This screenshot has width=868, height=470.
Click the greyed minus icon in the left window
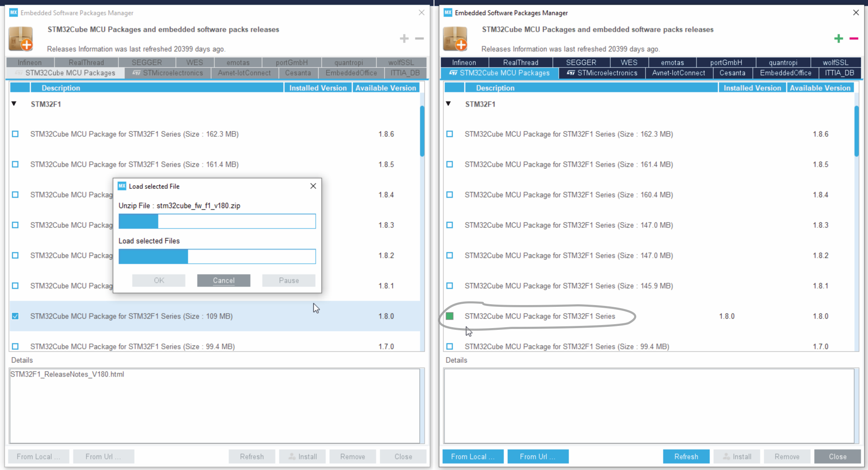pyautogui.click(x=419, y=39)
